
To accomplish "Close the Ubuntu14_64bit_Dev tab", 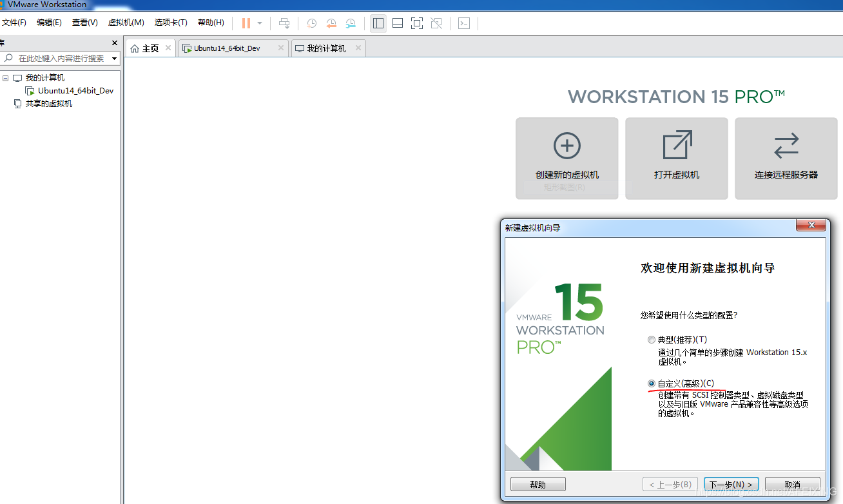I will [x=281, y=48].
